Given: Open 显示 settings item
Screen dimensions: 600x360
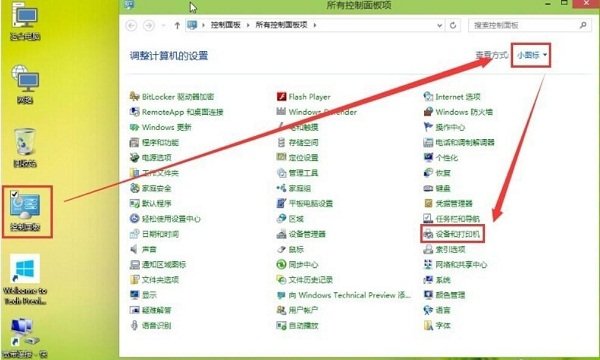Looking at the screenshot, I should 143,295.
